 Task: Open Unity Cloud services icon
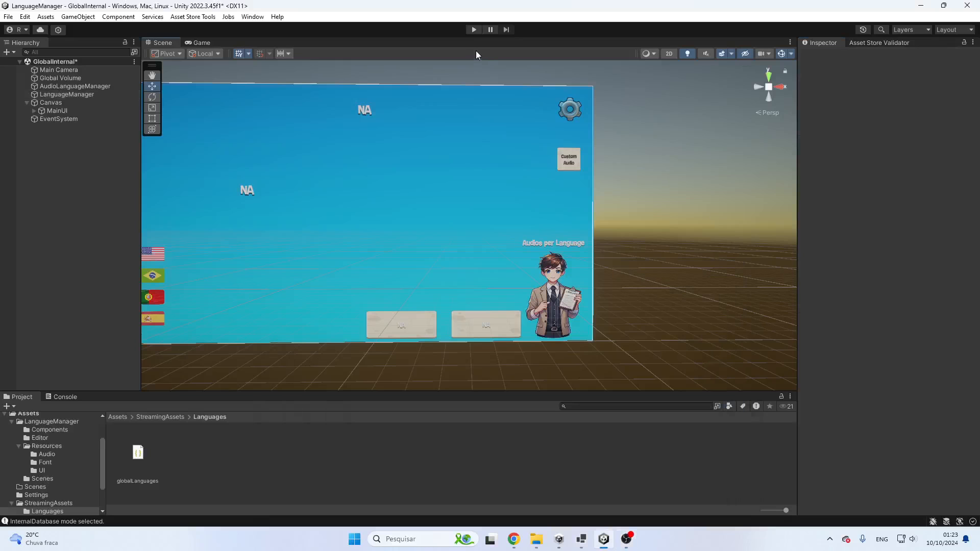pyautogui.click(x=41, y=30)
